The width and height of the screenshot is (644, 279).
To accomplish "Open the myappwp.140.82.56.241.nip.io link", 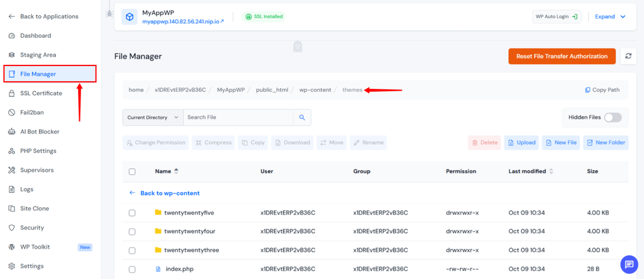I will (x=183, y=21).
